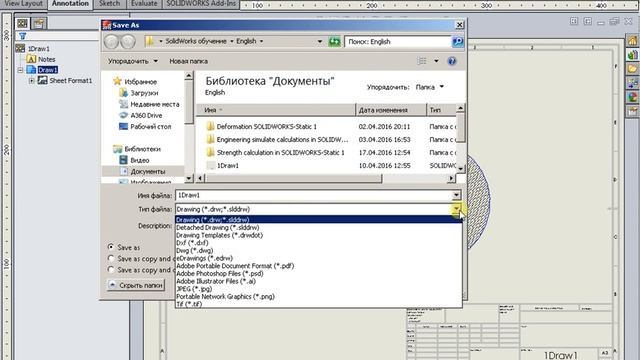Choose Dxf (*.dxf) file type

[318, 243]
